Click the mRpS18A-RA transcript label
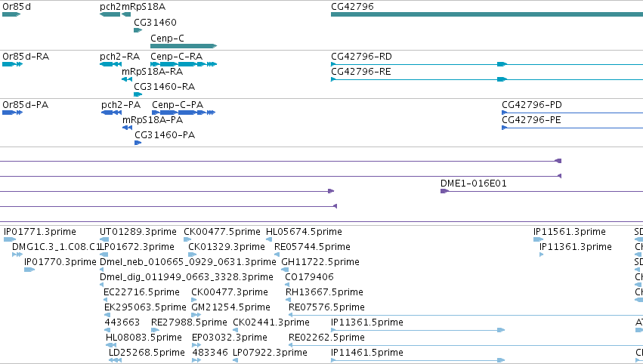Image resolution: width=643 pixels, height=364 pixels. click(152, 72)
